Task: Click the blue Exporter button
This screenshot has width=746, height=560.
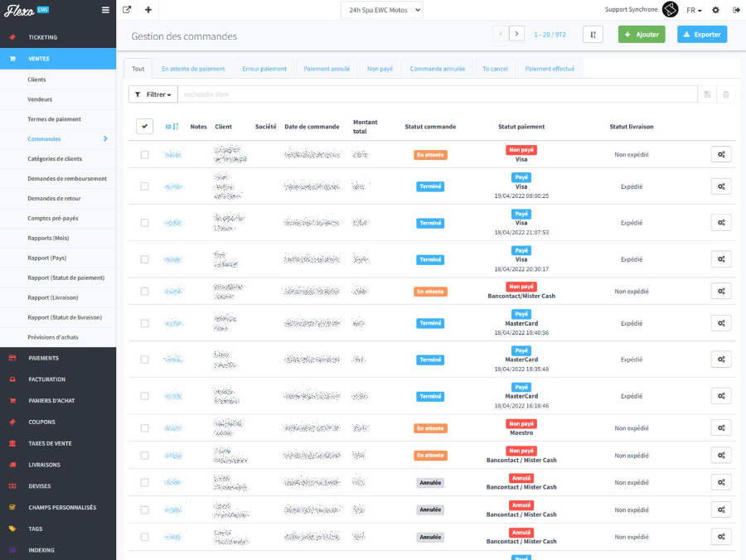Action: [702, 34]
